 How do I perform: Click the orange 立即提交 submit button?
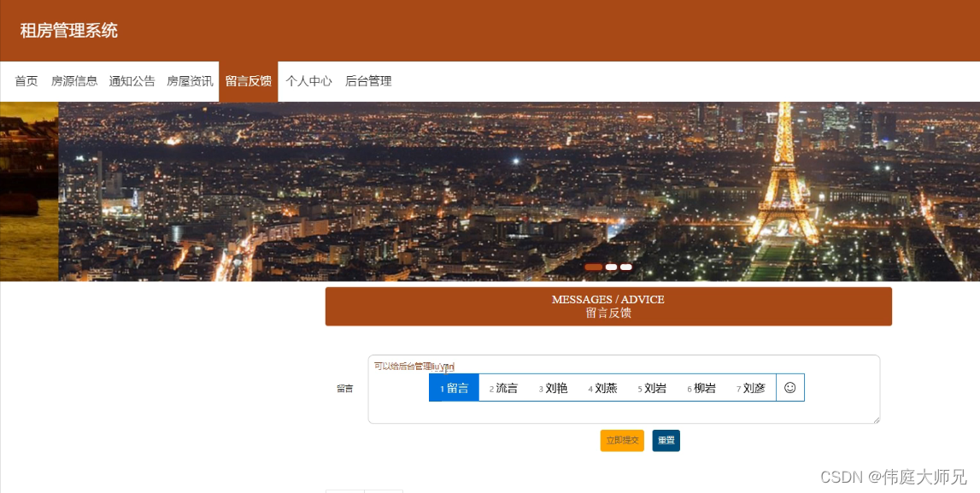click(621, 440)
